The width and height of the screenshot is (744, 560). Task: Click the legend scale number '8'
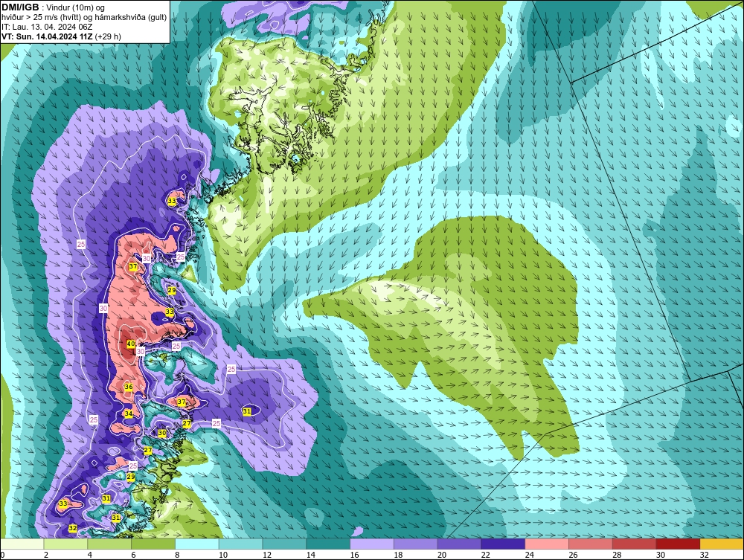pyautogui.click(x=177, y=555)
